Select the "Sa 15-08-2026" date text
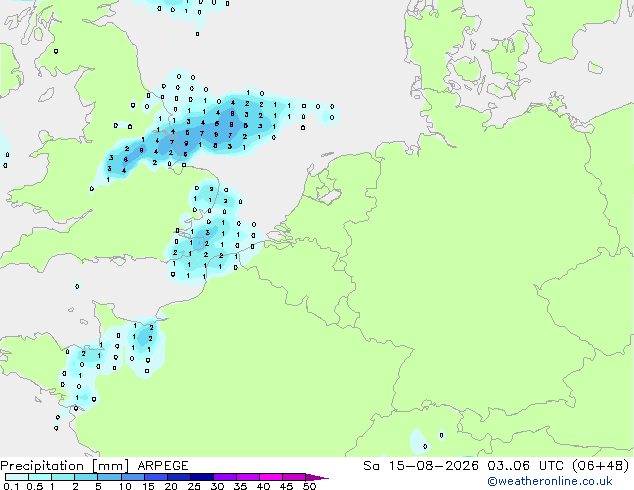Image resolution: width=634 pixels, height=490 pixels. pos(421,466)
